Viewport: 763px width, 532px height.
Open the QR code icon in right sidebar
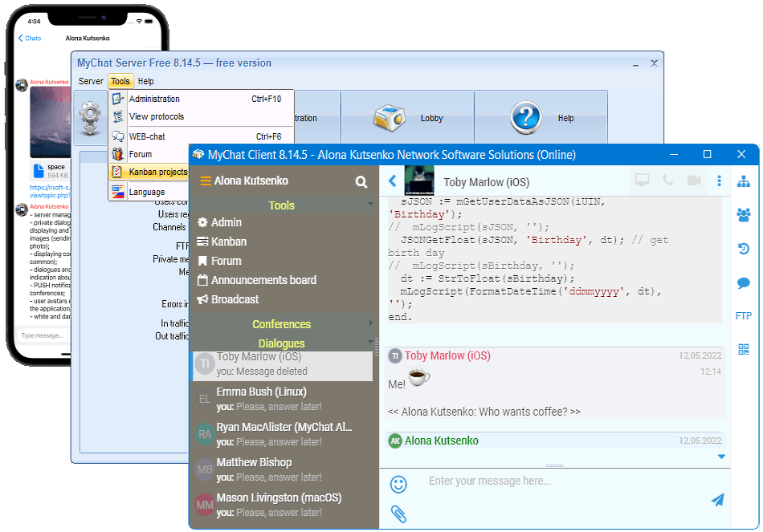[x=744, y=349]
